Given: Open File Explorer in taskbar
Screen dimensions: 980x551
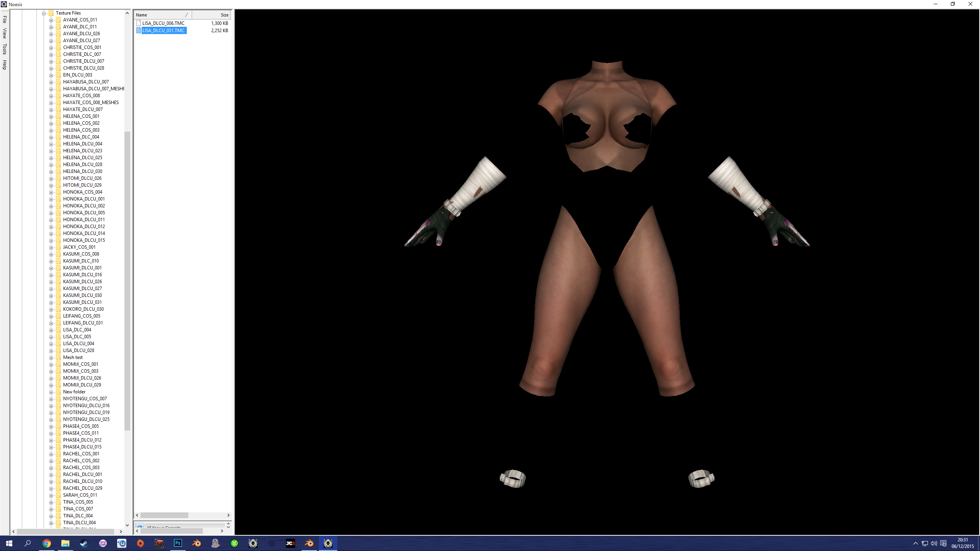Looking at the screenshot, I should [65, 543].
